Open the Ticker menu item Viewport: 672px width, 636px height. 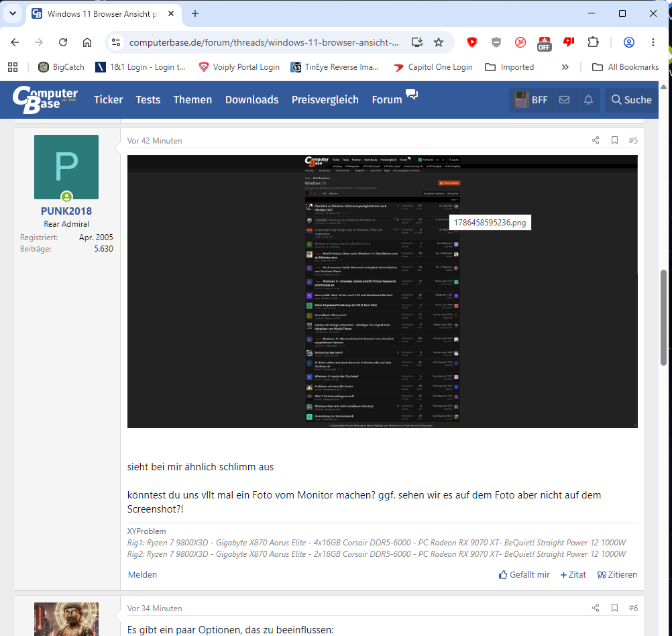click(108, 99)
